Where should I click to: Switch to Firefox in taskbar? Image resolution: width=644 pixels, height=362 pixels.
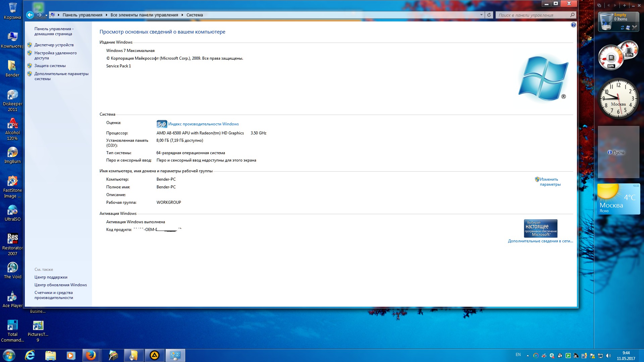[91, 355]
